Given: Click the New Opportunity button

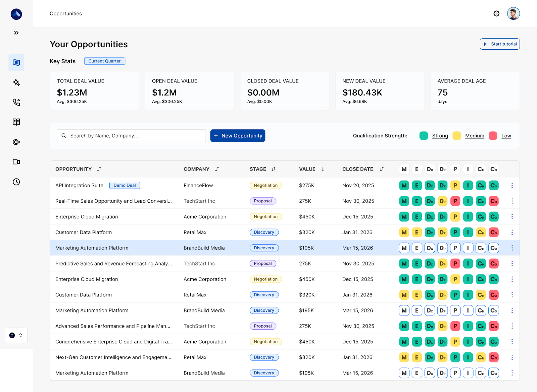Looking at the screenshot, I should (238, 136).
